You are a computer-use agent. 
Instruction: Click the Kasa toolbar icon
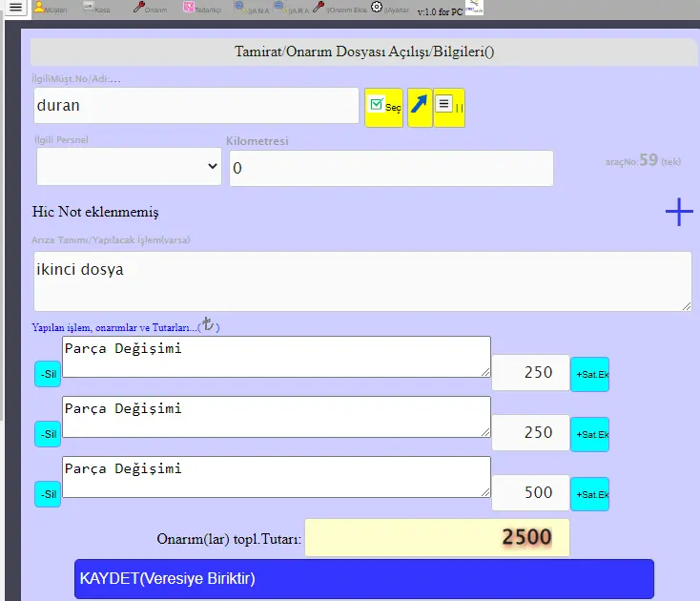coord(95,8)
